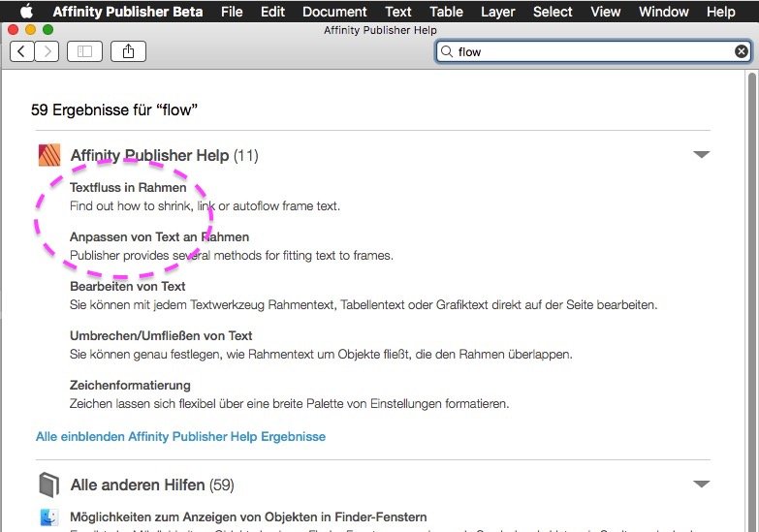Click the Finder icon beside Möglichkeiten result

(48, 517)
